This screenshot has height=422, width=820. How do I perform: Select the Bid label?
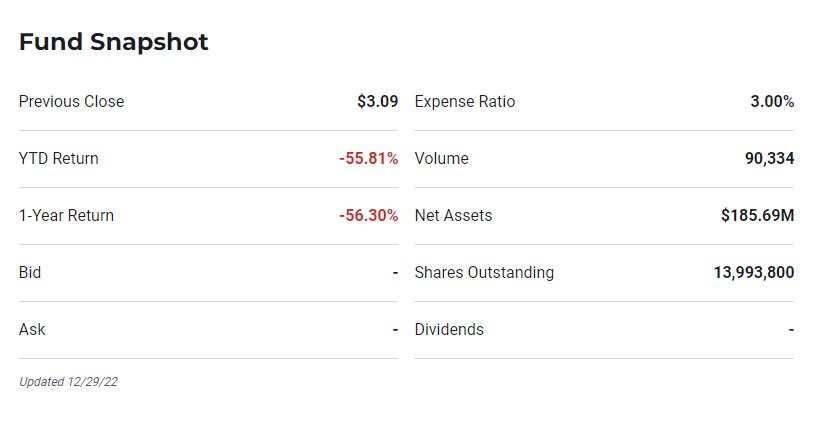coord(30,272)
